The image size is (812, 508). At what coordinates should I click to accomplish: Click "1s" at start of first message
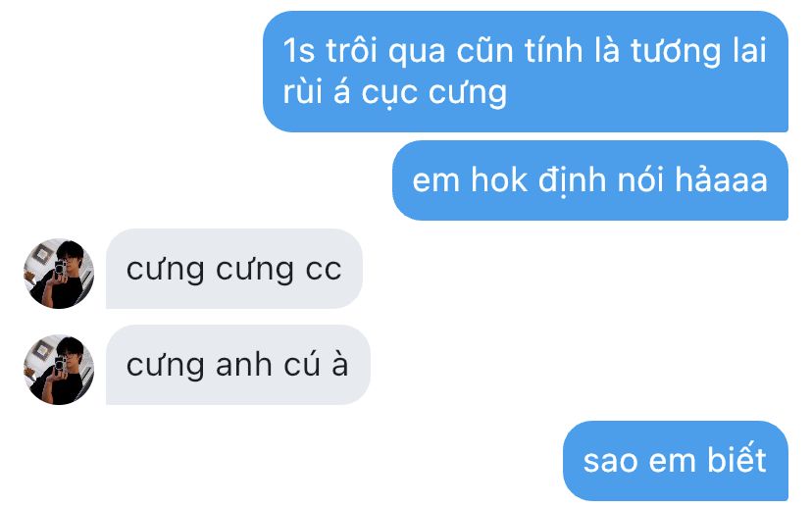click(299, 51)
